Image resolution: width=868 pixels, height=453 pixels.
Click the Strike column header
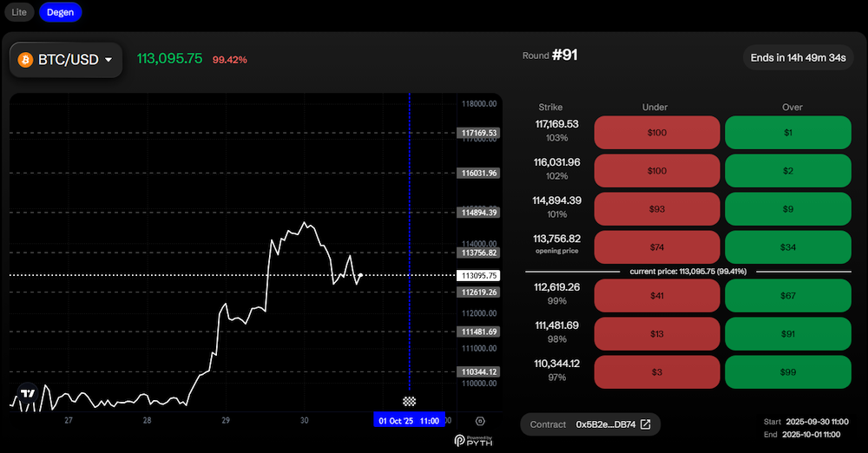(550, 107)
